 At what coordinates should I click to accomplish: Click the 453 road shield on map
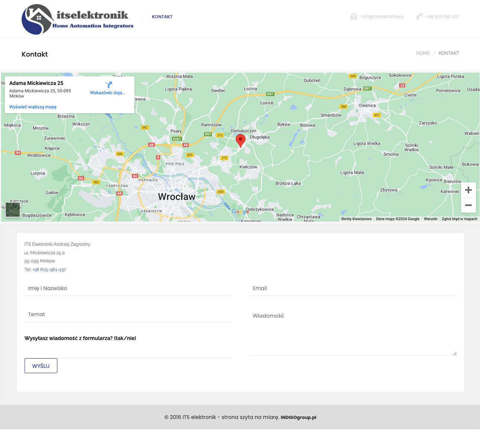tap(190, 155)
